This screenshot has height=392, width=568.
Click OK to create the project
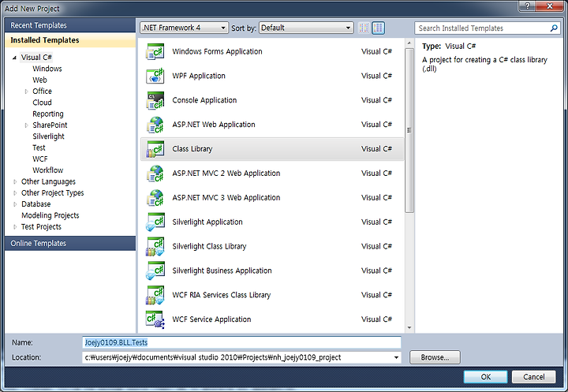(485, 377)
